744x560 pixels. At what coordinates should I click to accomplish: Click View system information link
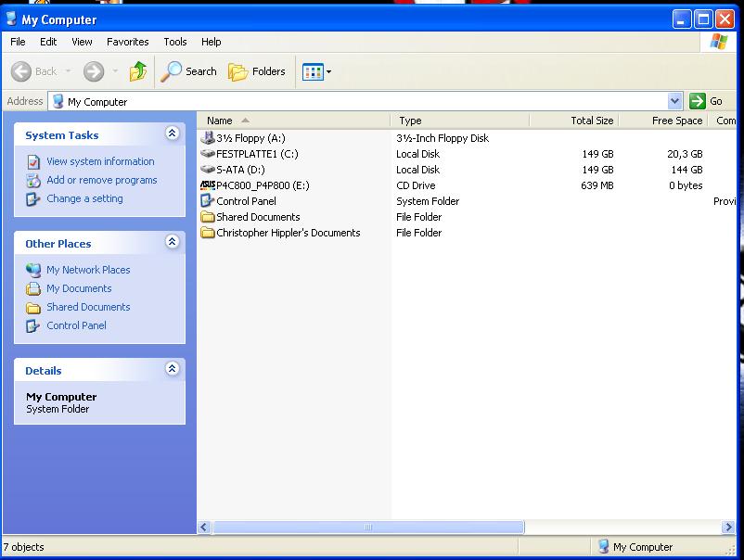[100, 161]
